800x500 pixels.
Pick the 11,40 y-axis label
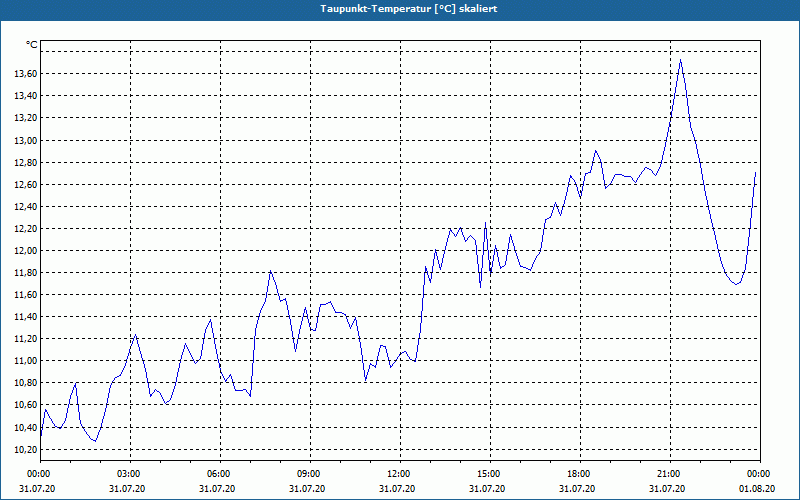pyautogui.click(x=27, y=317)
